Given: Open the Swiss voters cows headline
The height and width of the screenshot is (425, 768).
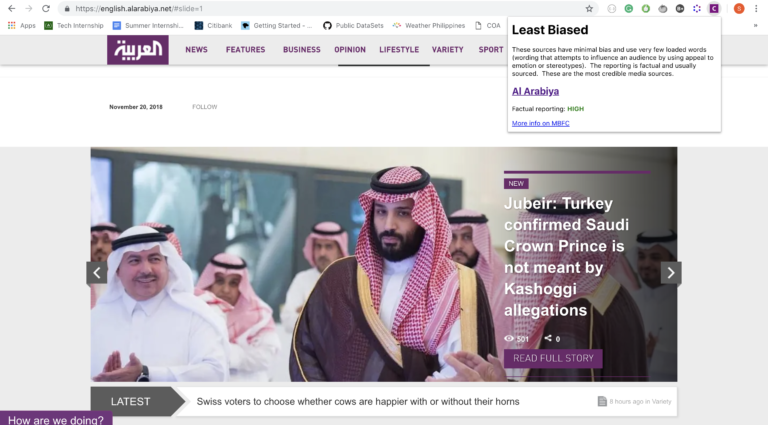Looking at the screenshot, I should point(358,401).
